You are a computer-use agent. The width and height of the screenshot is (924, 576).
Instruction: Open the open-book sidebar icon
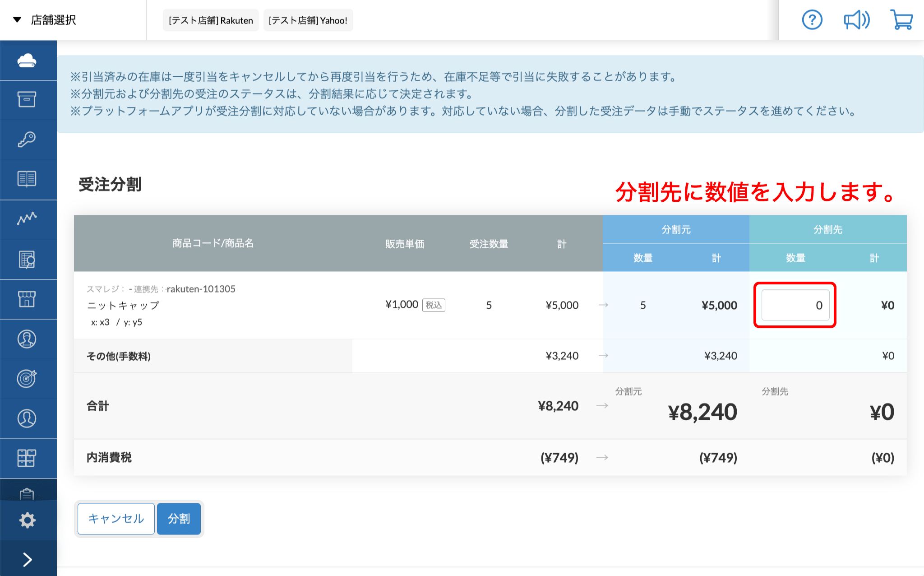click(x=27, y=179)
